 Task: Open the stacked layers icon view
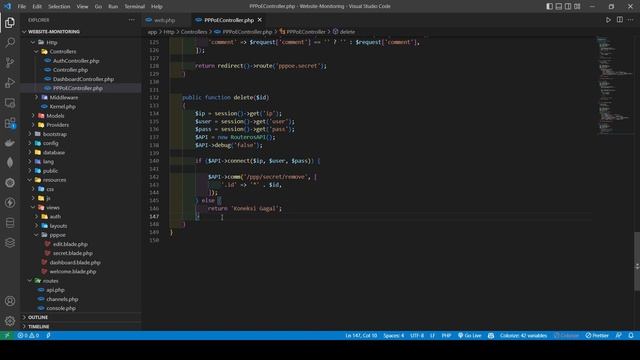[x=10, y=243]
